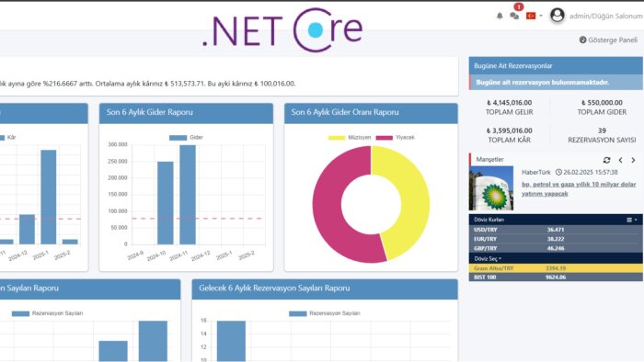Click the 2024-11 bar in Gider chart
Image resolution: width=644 pixels, height=362 pixels.
pos(188,195)
